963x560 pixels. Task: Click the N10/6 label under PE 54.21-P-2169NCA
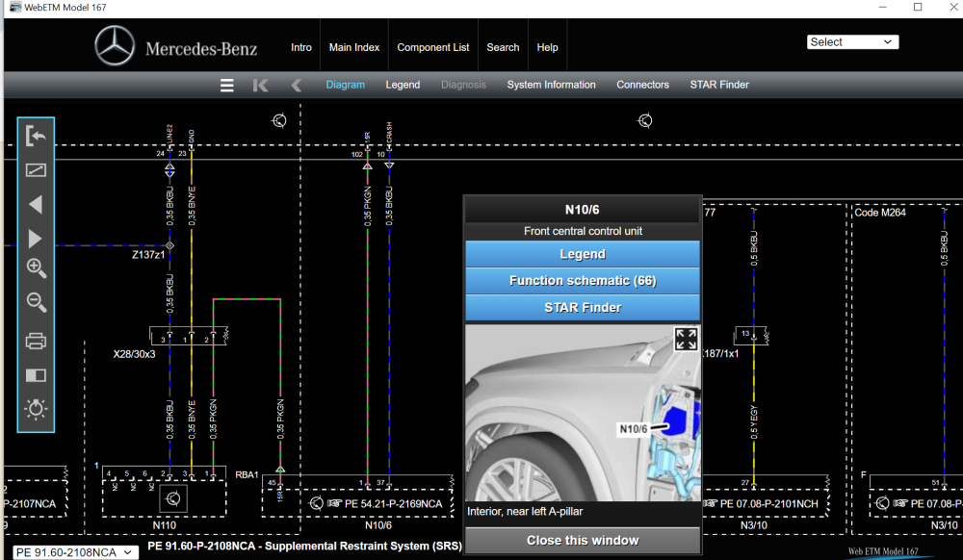378,525
